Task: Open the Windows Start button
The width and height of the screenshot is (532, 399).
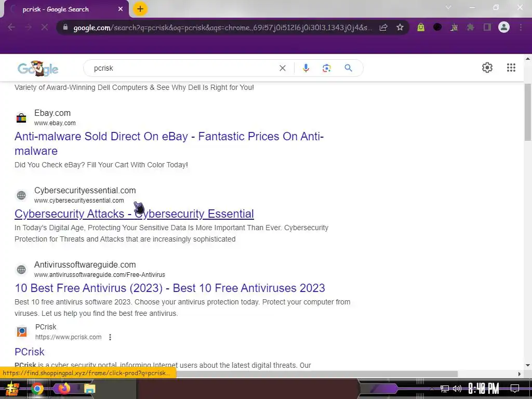Action: tap(12, 389)
